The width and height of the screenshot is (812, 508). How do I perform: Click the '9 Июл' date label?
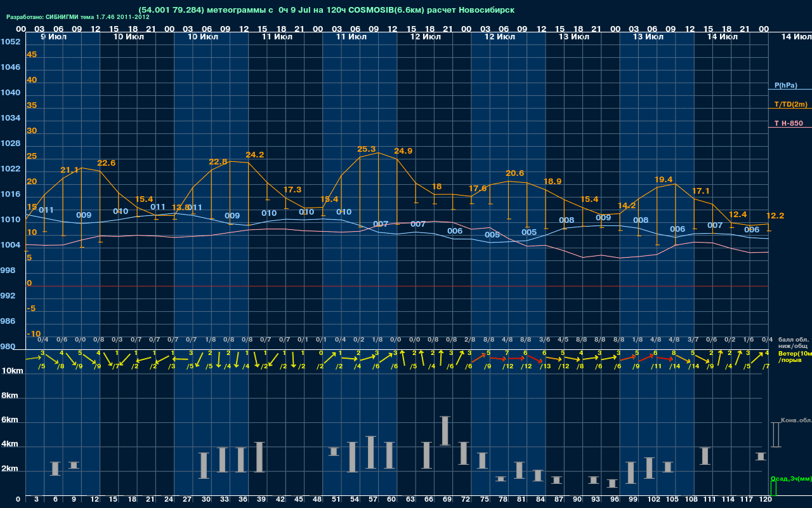pos(54,37)
